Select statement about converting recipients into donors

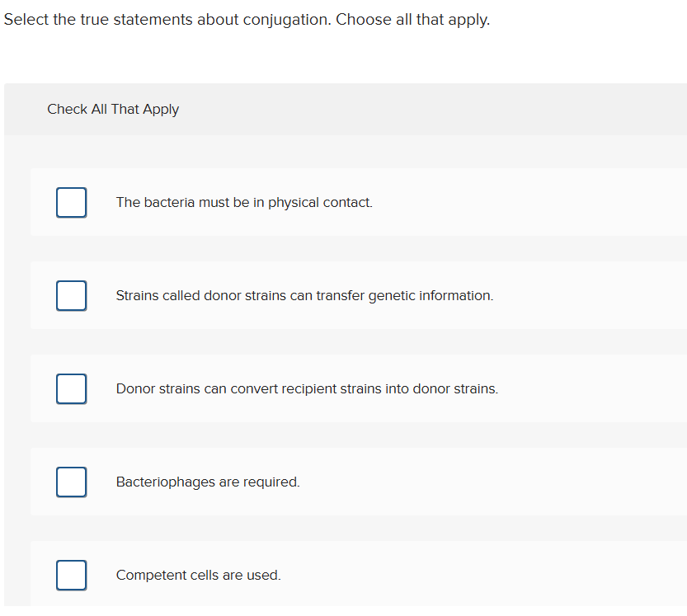tap(308, 388)
